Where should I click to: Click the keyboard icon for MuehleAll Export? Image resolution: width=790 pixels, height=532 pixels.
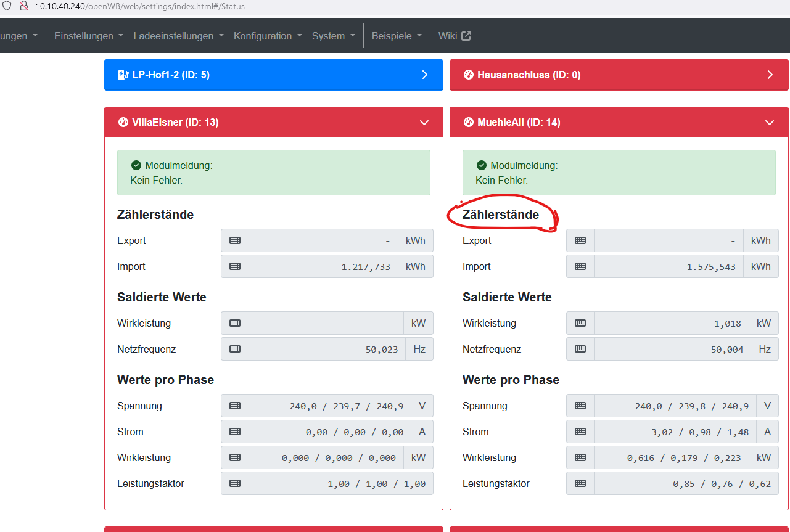tap(580, 240)
